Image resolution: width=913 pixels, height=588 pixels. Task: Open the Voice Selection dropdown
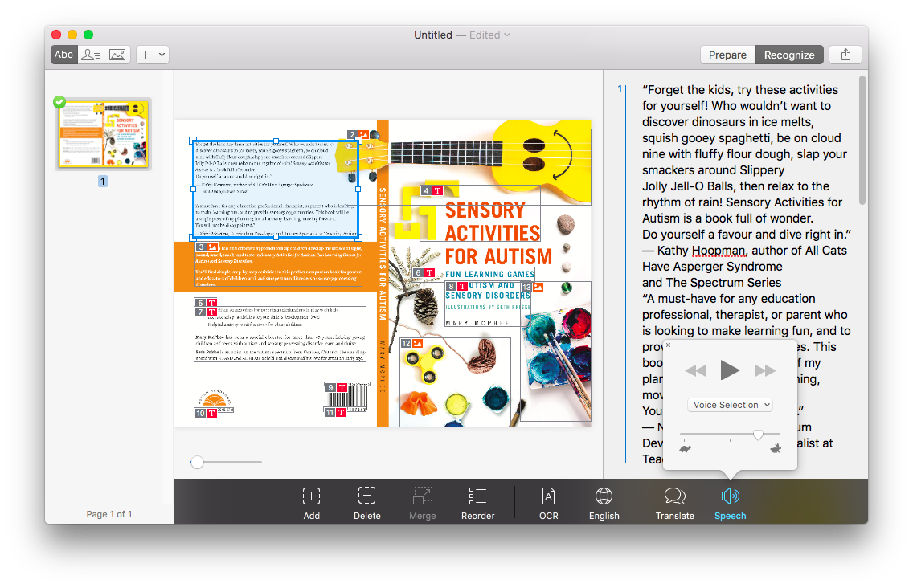[730, 404]
